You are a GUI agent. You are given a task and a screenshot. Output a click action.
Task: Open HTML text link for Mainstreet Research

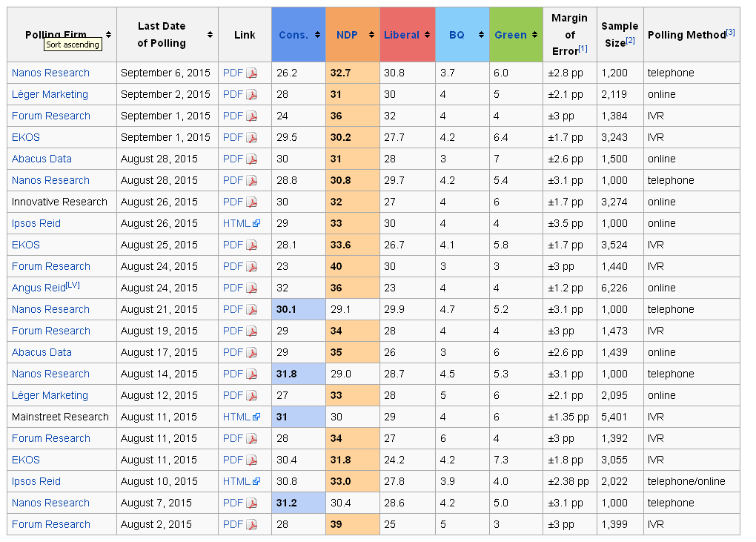click(x=236, y=417)
